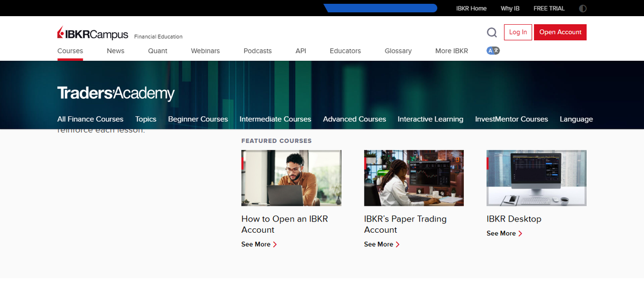
Task: Open IBKR Home link
Action: [471, 9]
